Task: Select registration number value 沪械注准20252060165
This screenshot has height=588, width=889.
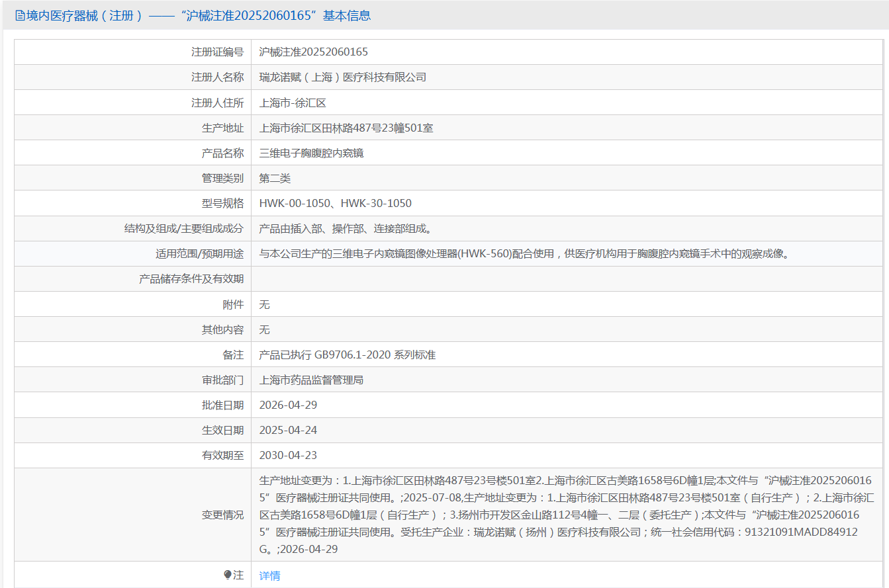Action: coord(314,52)
